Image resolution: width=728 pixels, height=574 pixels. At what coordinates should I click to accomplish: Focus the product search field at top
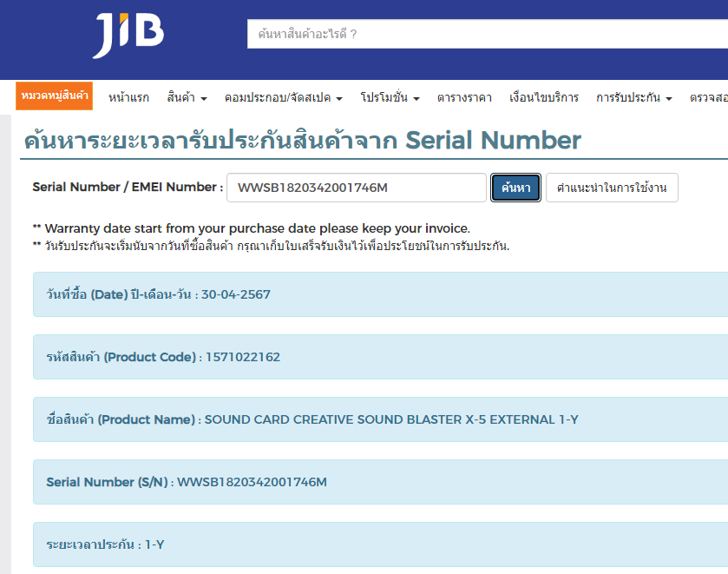coord(488,34)
